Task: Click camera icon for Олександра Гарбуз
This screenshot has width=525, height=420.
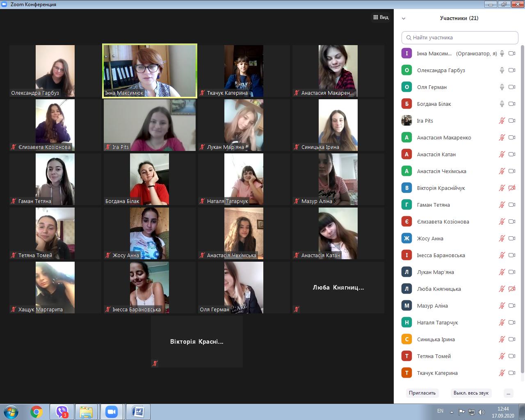Action: 512,70
